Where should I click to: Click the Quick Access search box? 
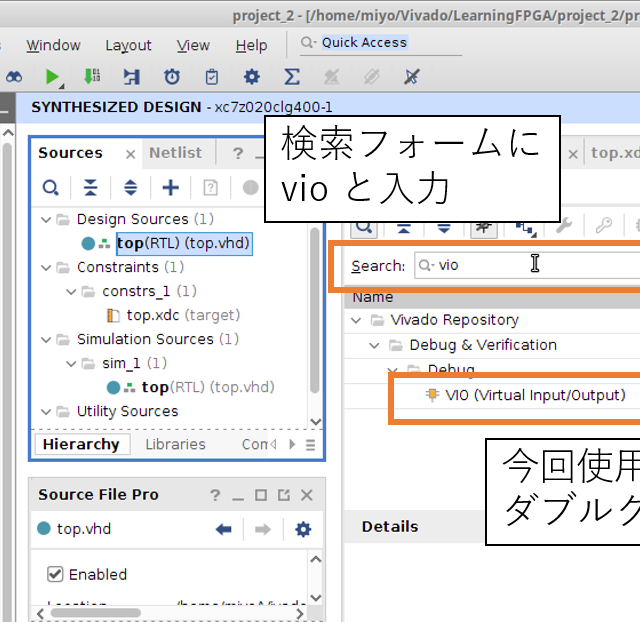[x=363, y=43]
